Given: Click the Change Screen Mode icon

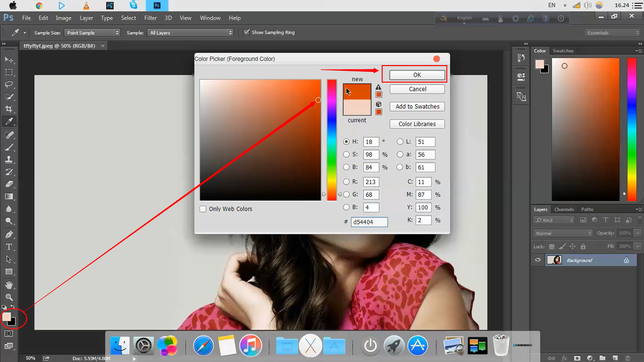Looking at the screenshot, I should [9, 346].
